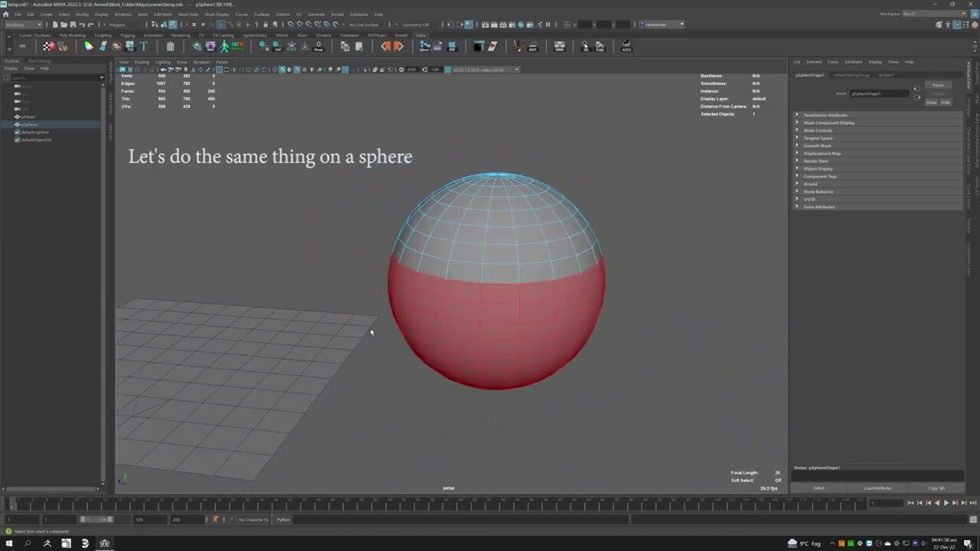This screenshot has height=551, width=980.
Task: Click the Load Attributes button
Action: 877,487
